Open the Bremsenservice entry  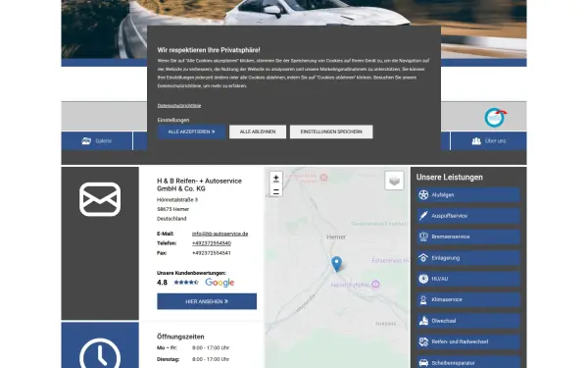click(468, 237)
